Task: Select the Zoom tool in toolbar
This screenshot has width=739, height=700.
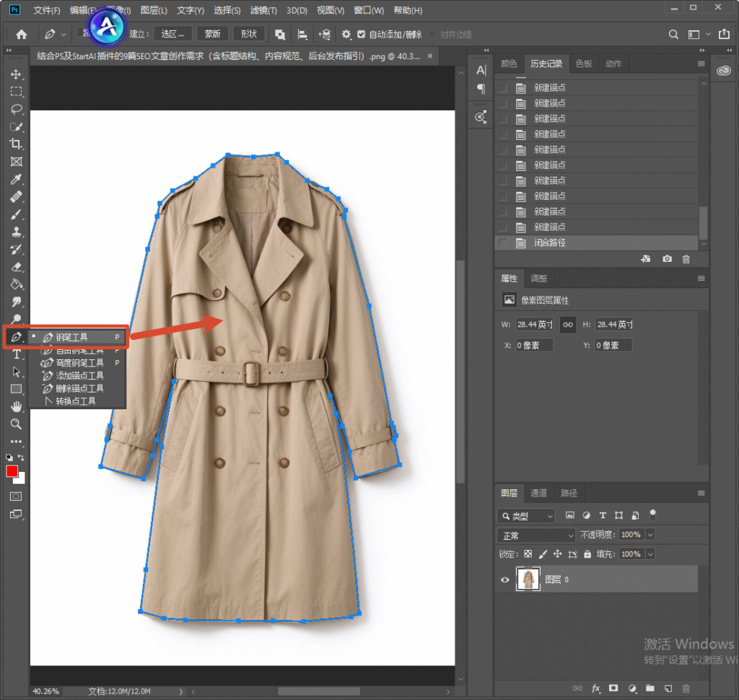Action: pos(16,424)
